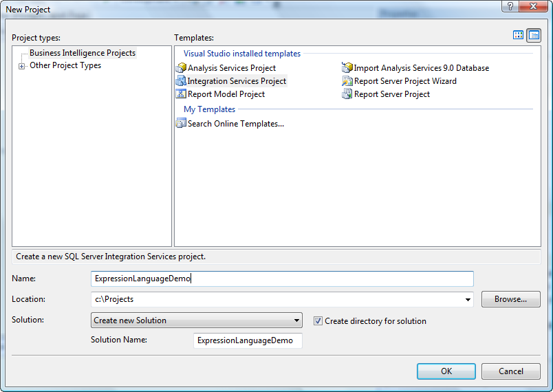Click the dialog help question mark button

[x=510, y=6]
